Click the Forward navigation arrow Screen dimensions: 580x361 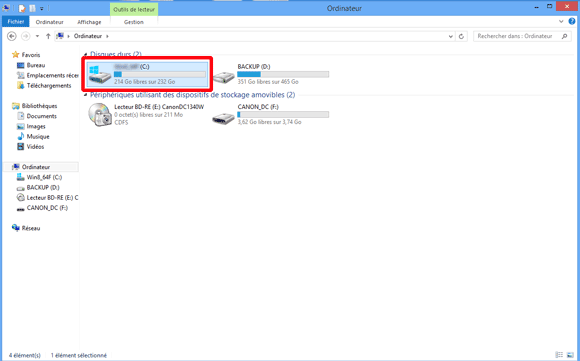point(26,36)
